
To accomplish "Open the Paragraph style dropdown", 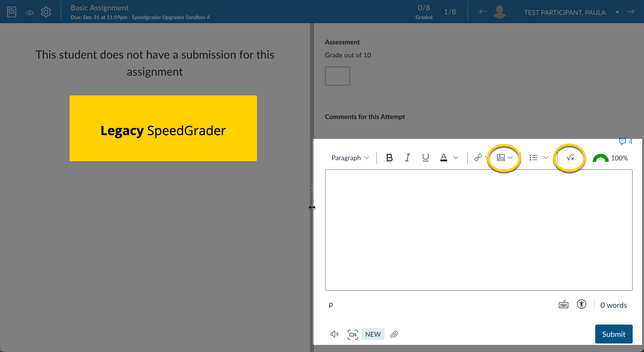I will point(350,158).
